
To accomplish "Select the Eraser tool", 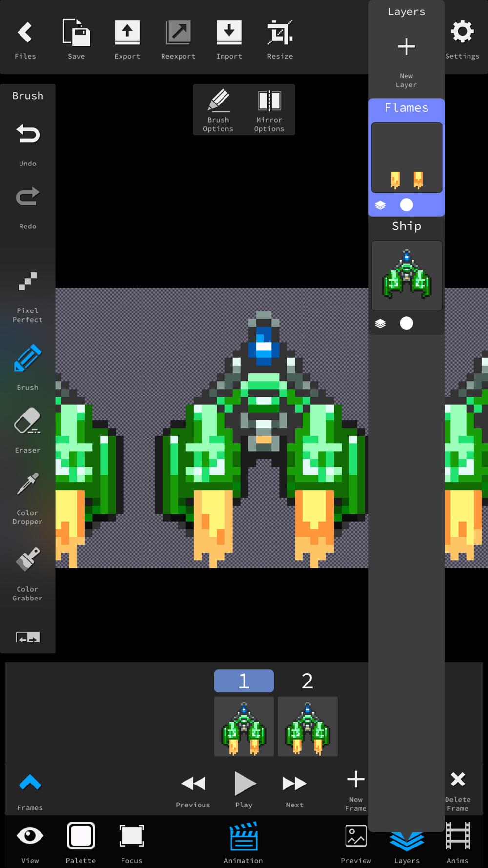I will click(28, 431).
